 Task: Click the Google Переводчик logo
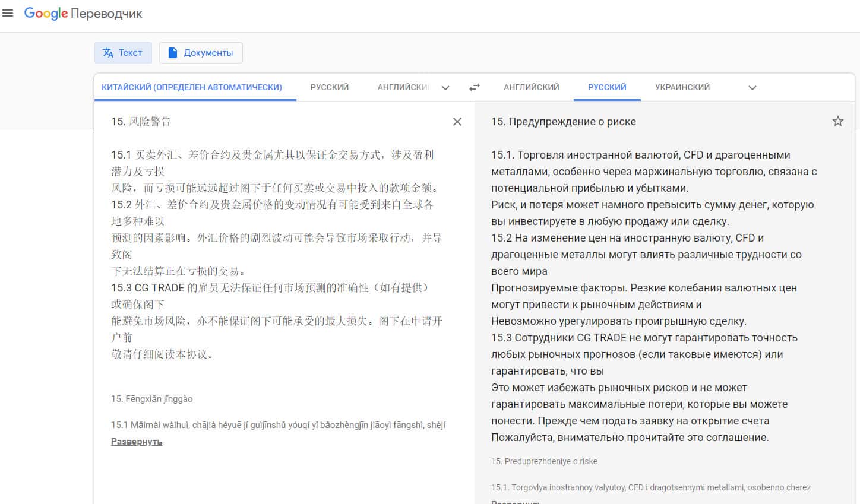point(83,14)
